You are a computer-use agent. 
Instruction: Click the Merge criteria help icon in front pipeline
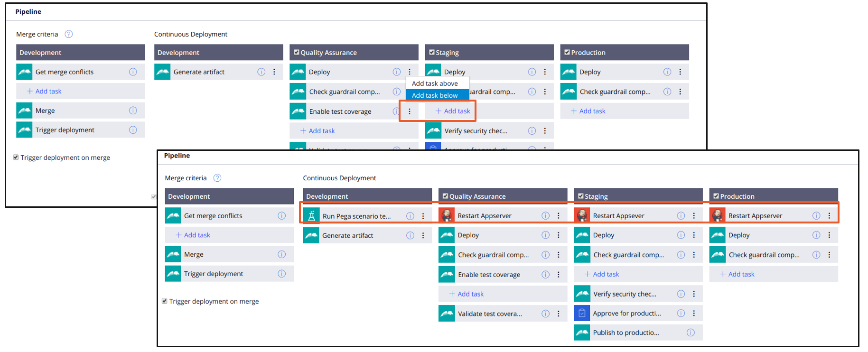click(x=217, y=178)
